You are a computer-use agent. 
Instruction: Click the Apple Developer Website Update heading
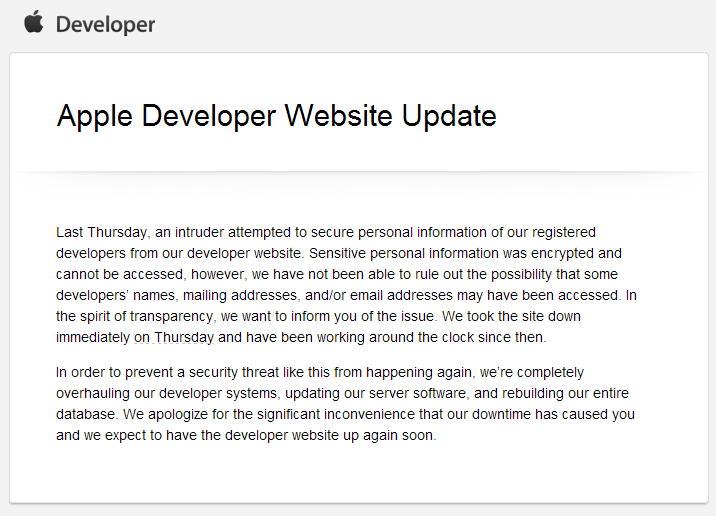pyautogui.click(x=276, y=116)
